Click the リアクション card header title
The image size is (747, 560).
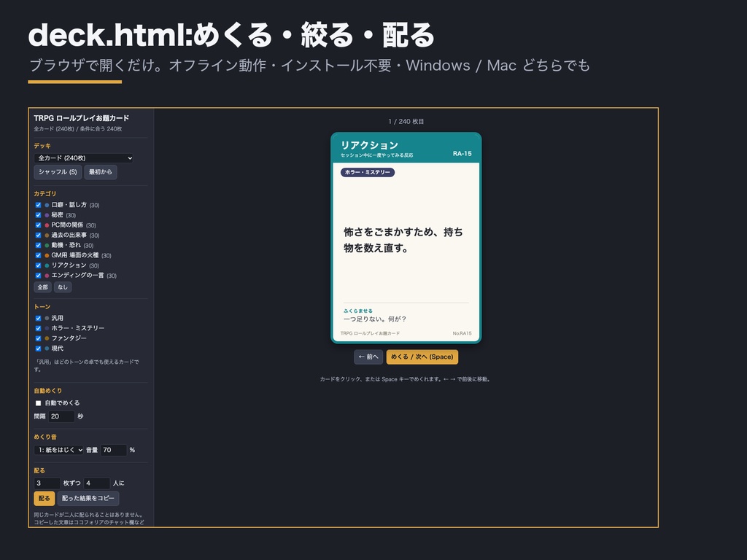pyautogui.click(x=369, y=145)
